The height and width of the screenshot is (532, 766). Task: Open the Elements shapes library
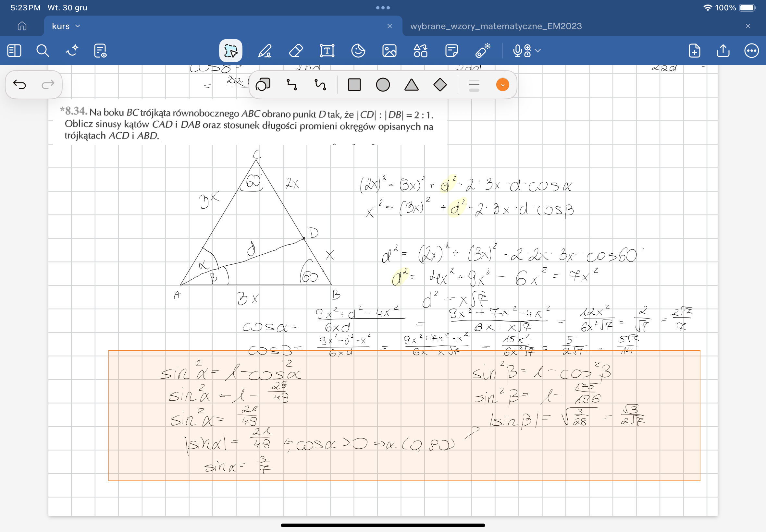point(420,51)
